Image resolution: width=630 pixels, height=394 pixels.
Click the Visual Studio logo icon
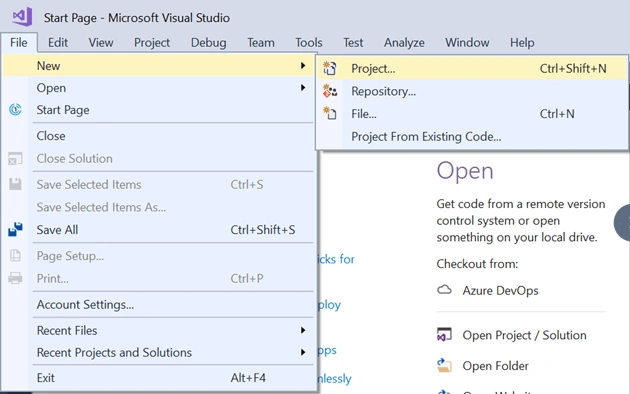click(x=22, y=17)
